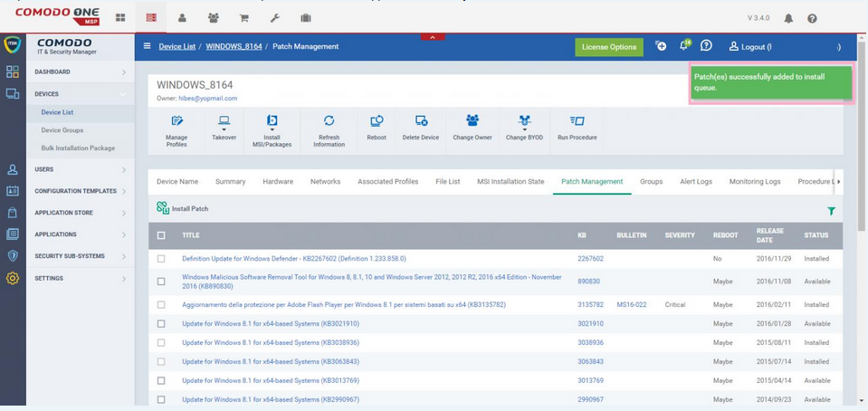This screenshot has height=411, width=868.
Task: Open notifications bell in top bar
Action: 787,18
